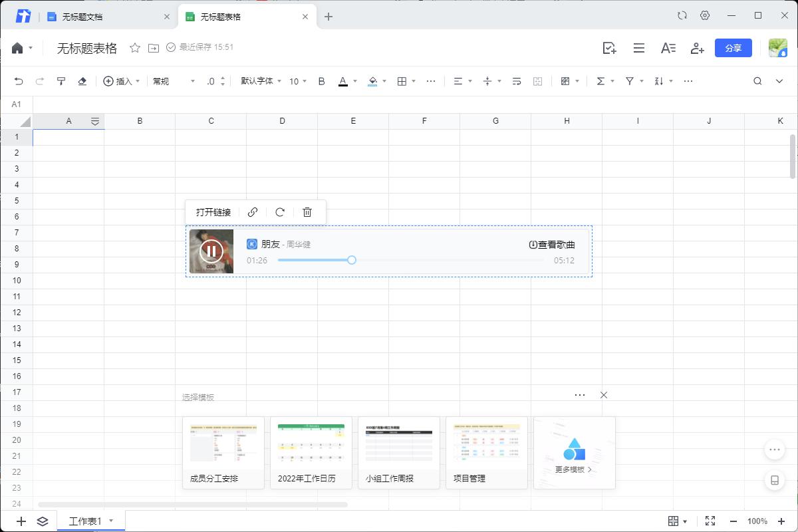The image size is (798, 532).
Task: Insert an AutoSum with the Σ icon
Action: pos(600,80)
